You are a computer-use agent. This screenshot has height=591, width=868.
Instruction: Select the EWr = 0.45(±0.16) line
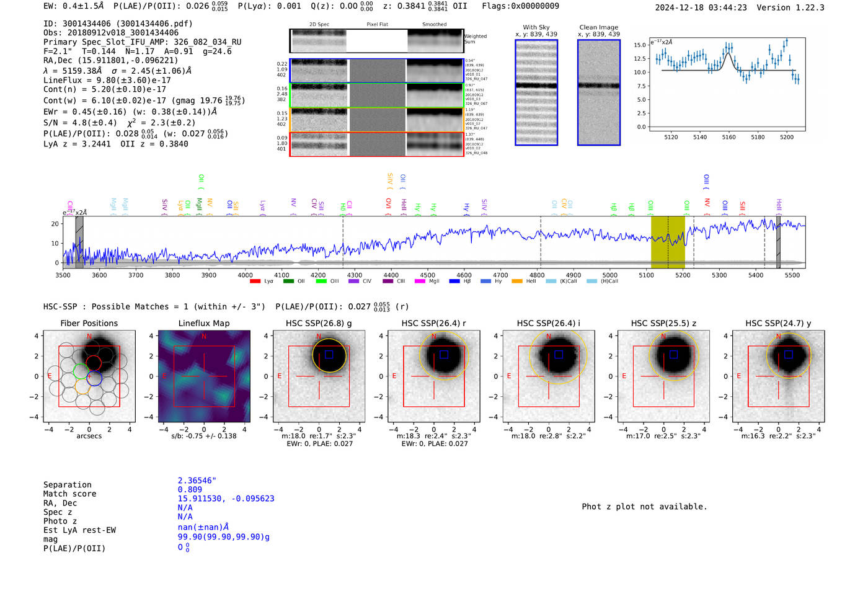coord(130,112)
